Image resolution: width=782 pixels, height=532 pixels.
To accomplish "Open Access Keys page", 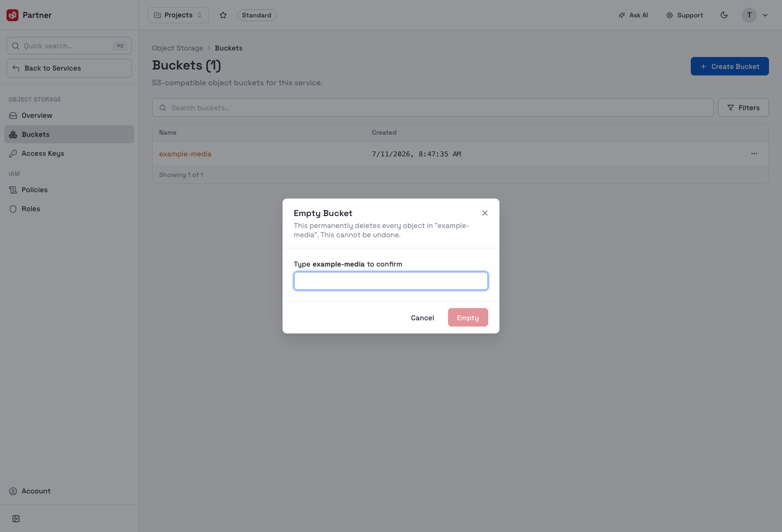I will pyautogui.click(x=69, y=154).
